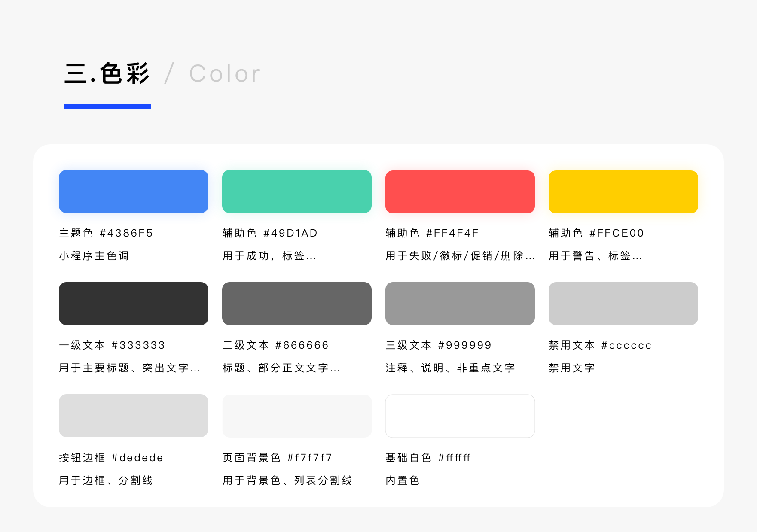Select the '一级文本 #333333' label text

pos(112,345)
